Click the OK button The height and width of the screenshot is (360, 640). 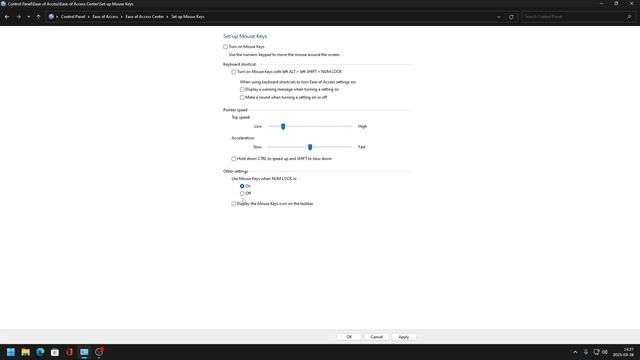[x=349, y=337]
